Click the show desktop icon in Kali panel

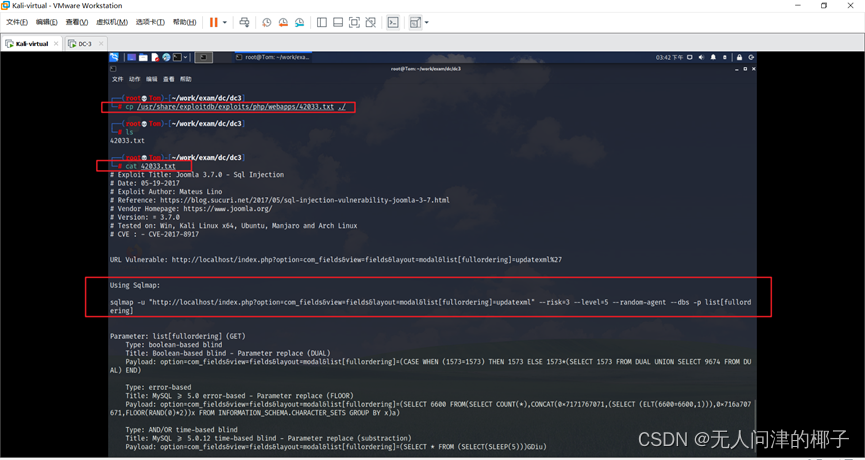tap(132, 57)
